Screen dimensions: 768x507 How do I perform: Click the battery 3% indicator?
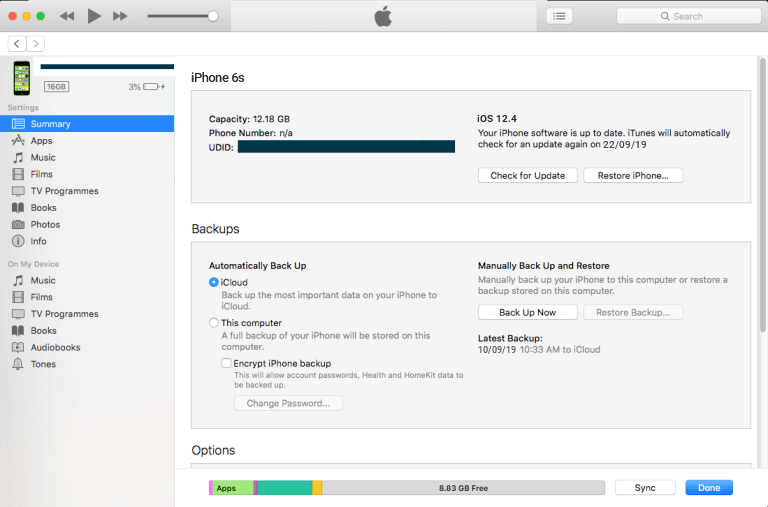(146, 87)
